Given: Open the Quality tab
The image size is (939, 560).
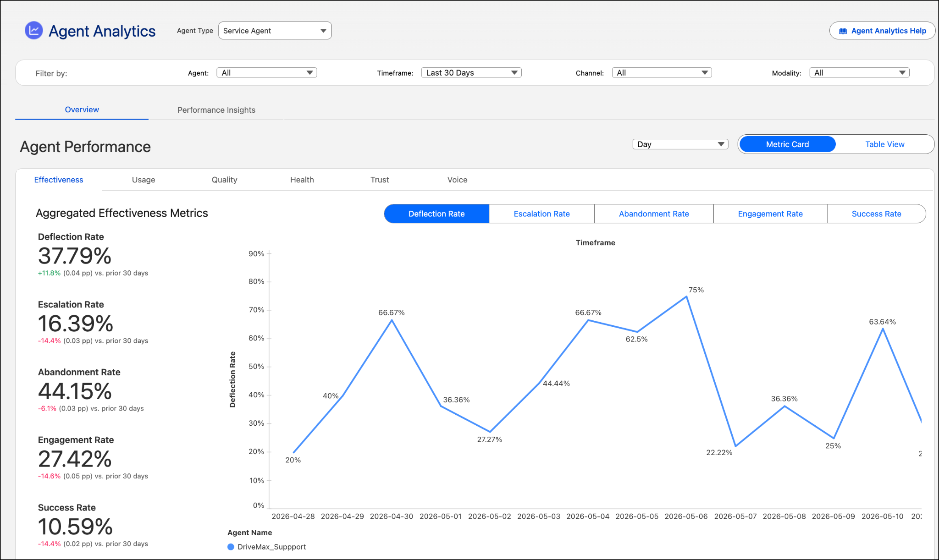Looking at the screenshot, I should coord(224,180).
